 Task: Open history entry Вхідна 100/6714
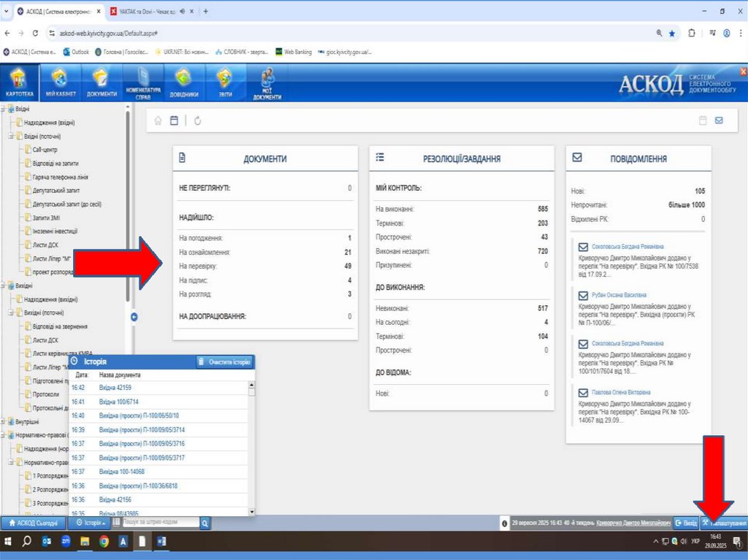(118, 402)
